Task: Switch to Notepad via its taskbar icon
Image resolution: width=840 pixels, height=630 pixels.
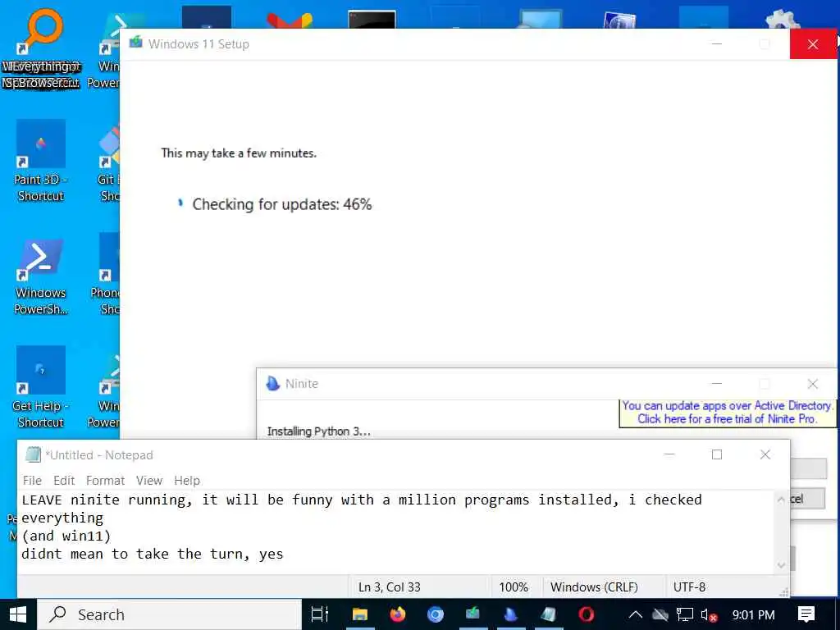Action: pos(548,614)
